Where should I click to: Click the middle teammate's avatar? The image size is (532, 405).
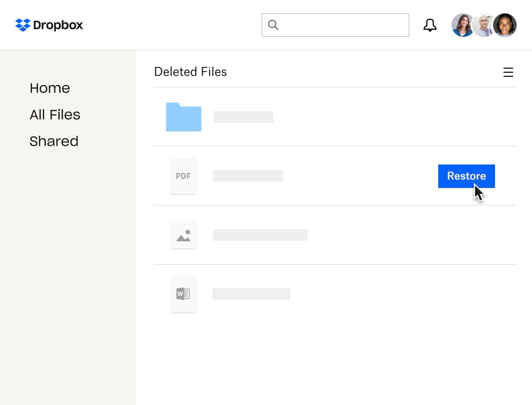coord(484,25)
